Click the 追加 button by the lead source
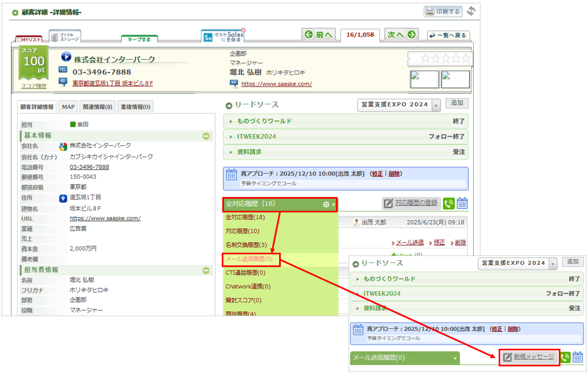588x373 pixels. [x=457, y=103]
